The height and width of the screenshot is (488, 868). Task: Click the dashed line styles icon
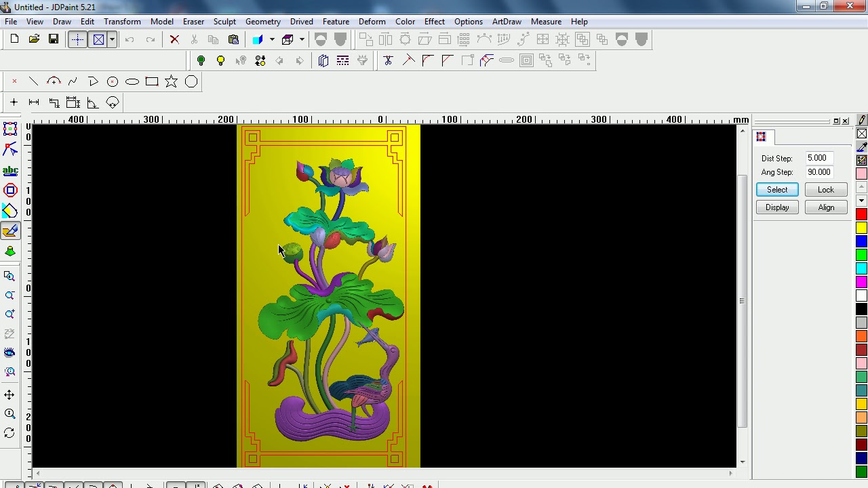343,61
